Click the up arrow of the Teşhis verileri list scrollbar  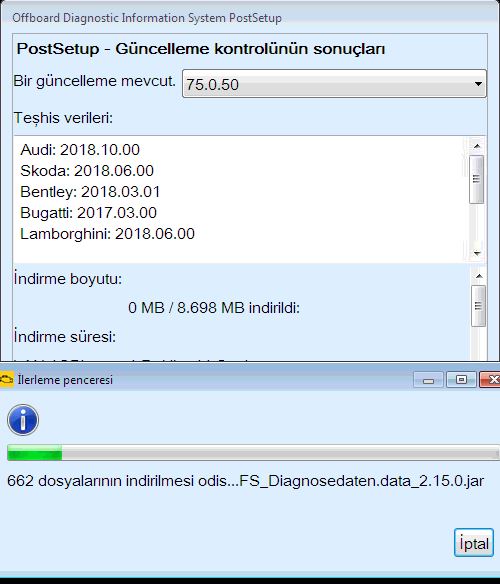[x=477, y=146]
